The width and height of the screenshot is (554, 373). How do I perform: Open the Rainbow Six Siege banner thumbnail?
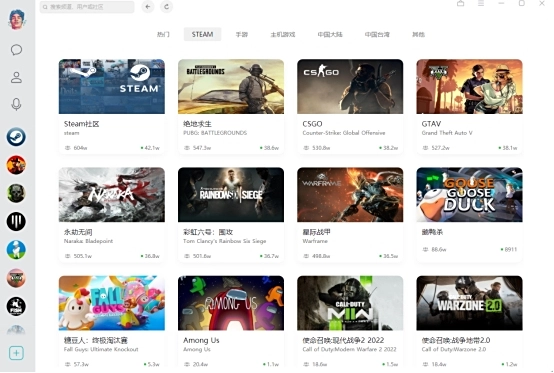pyautogui.click(x=231, y=195)
